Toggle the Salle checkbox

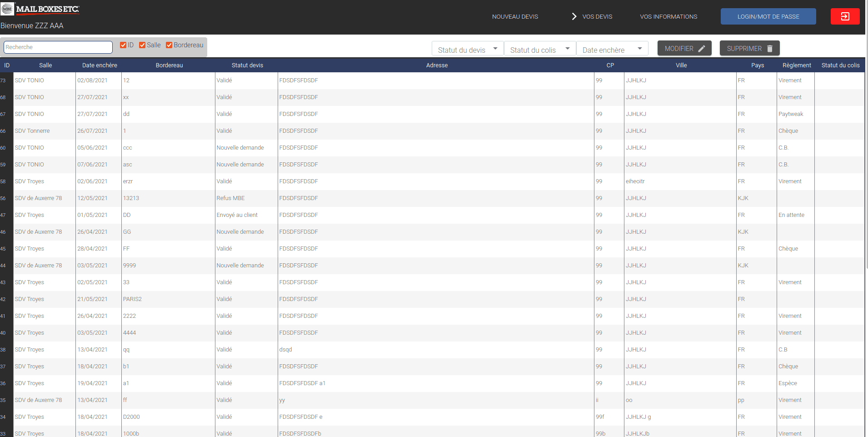142,45
